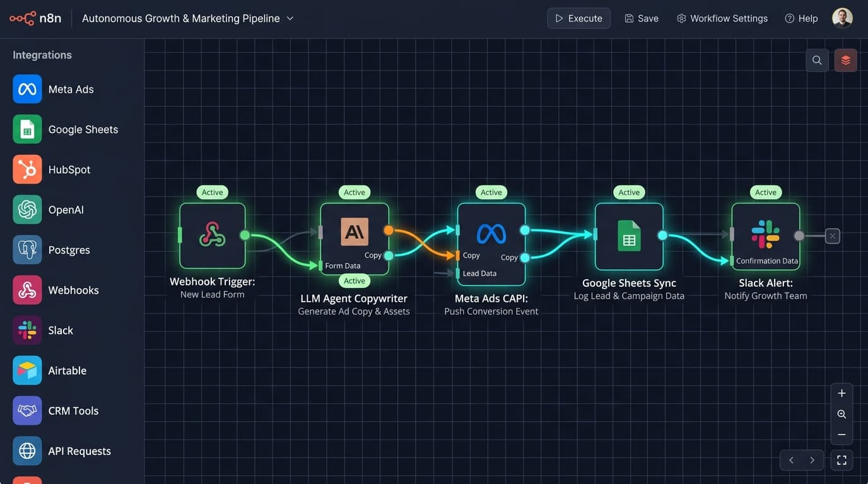Select Postgres integration icon
This screenshot has width=868, height=484.
(x=27, y=250)
